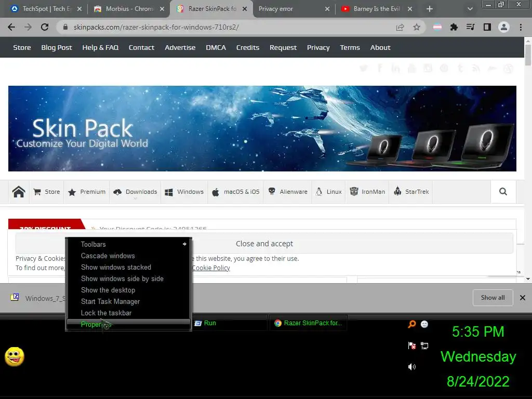Open the Store cart navigation item
532x399 pixels.
click(x=47, y=192)
